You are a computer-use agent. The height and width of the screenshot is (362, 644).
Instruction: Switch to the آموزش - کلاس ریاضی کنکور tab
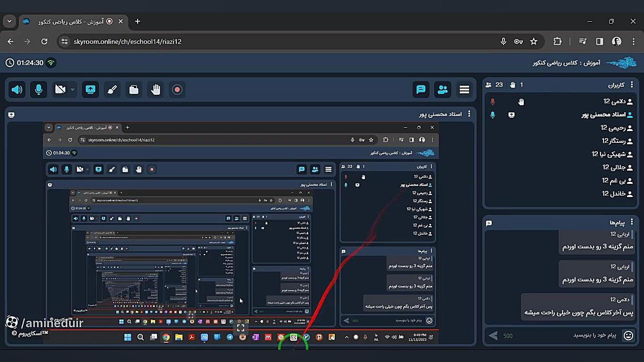pos(73,21)
